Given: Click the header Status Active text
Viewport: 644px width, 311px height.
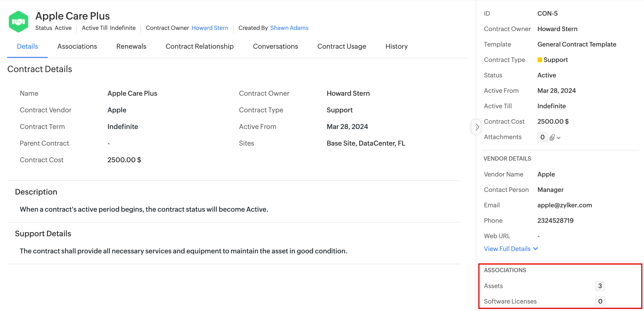Looking at the screenshot, I should [54, 28].
